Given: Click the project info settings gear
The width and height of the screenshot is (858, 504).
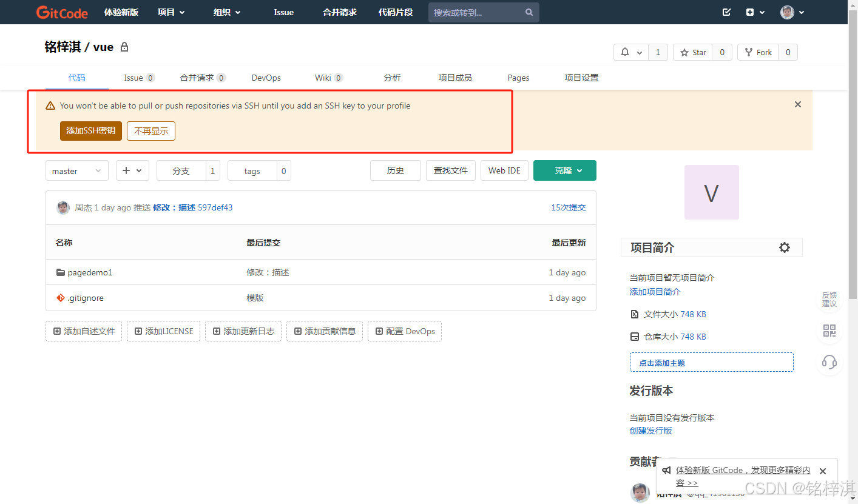Looking at the screenshot, I should [x=785, y=247].
